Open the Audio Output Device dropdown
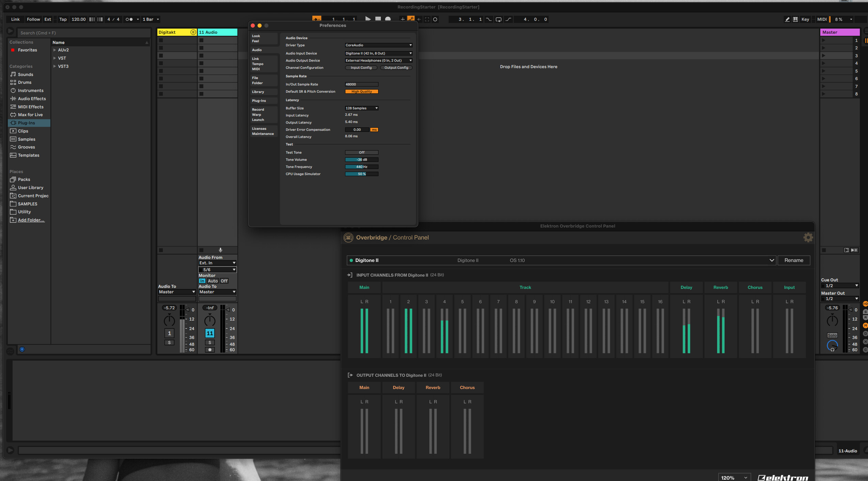The image size is (868, 481). (x=378, y=60)
